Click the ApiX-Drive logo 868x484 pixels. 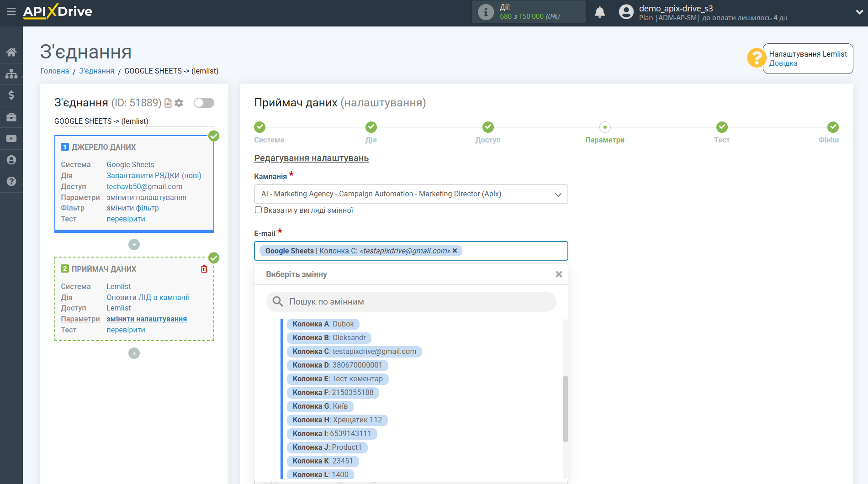click(x=58, y=11)
